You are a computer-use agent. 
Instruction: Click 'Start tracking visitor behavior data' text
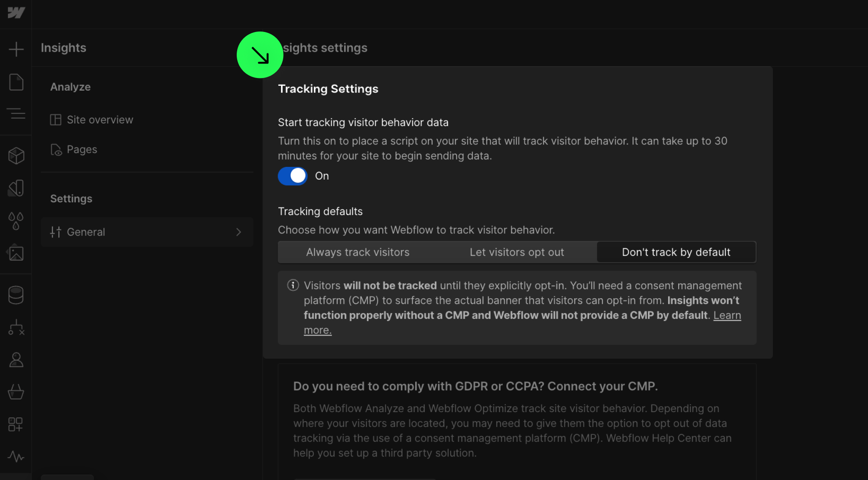(x=363, y=123)
